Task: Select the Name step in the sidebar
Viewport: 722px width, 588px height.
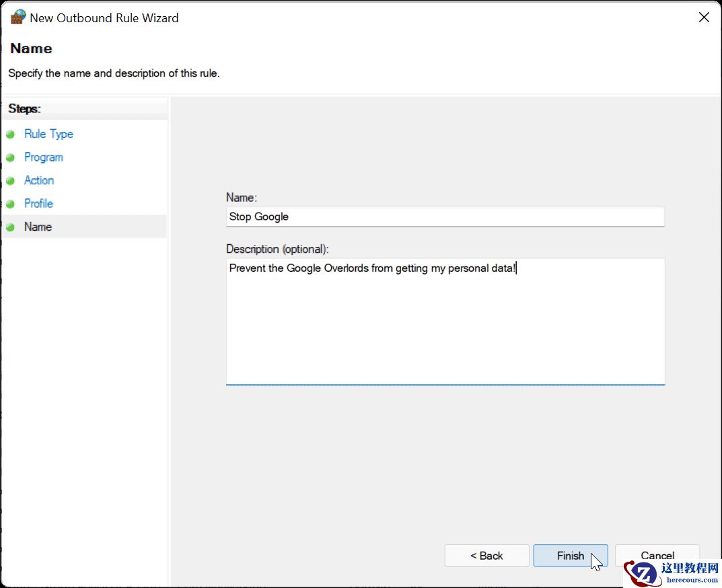Action: click(x=38, y=227)
